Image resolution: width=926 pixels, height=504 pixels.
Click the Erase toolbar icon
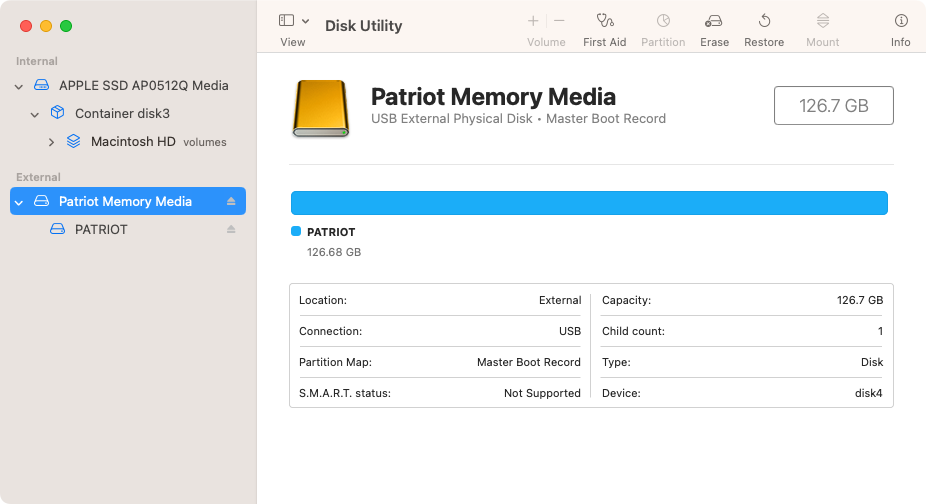714,21
